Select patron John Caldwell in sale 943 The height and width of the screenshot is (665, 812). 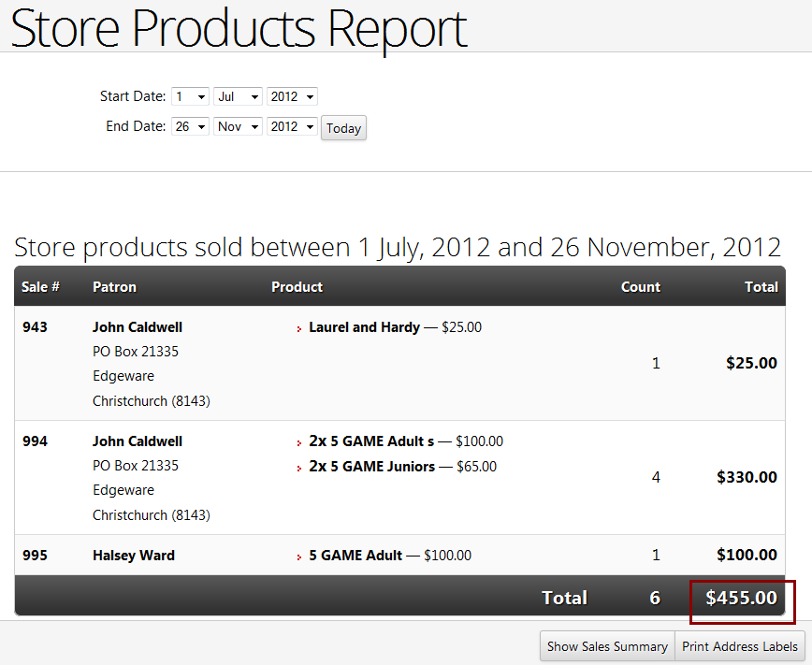(x=138, y=327)
